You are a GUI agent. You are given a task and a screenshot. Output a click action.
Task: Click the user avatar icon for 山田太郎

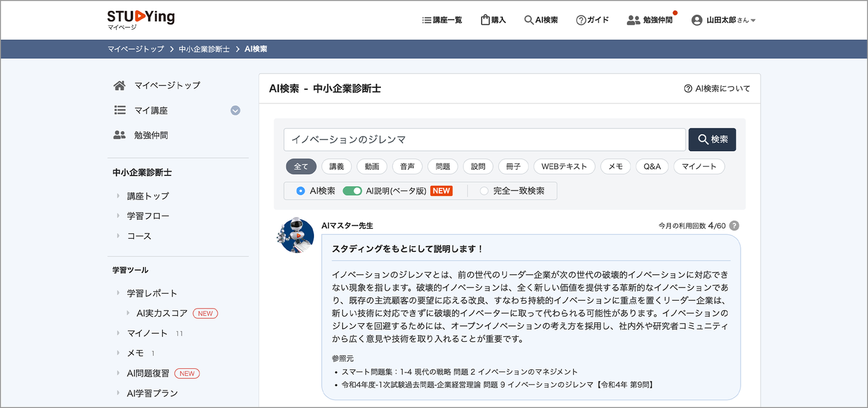point(697,20)
